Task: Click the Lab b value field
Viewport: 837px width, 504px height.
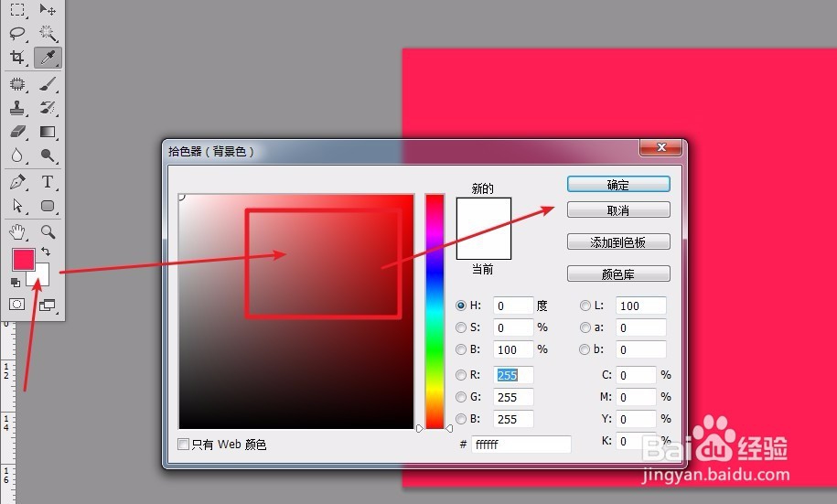Action: click(640, 349)
